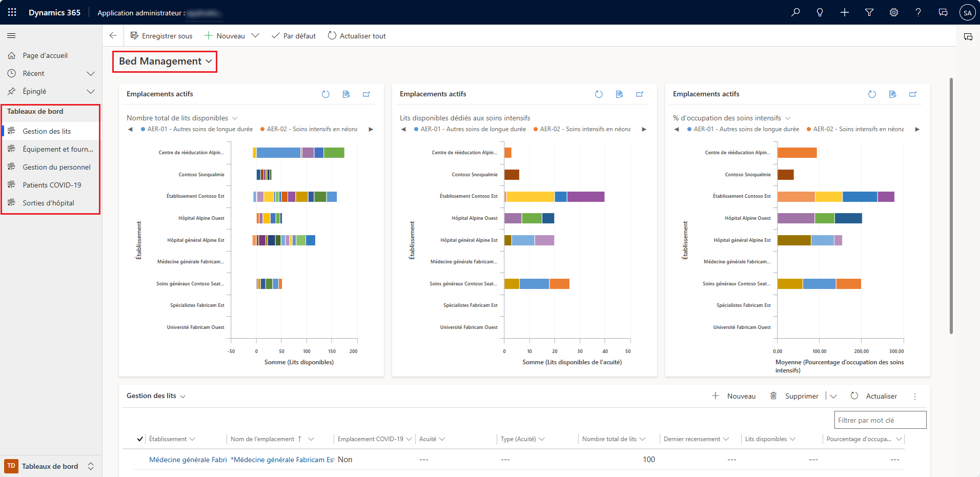This screenshot has height=477, width=980.
Task: Click Nouveau in the top command bar
Action: tap(225, 36)
